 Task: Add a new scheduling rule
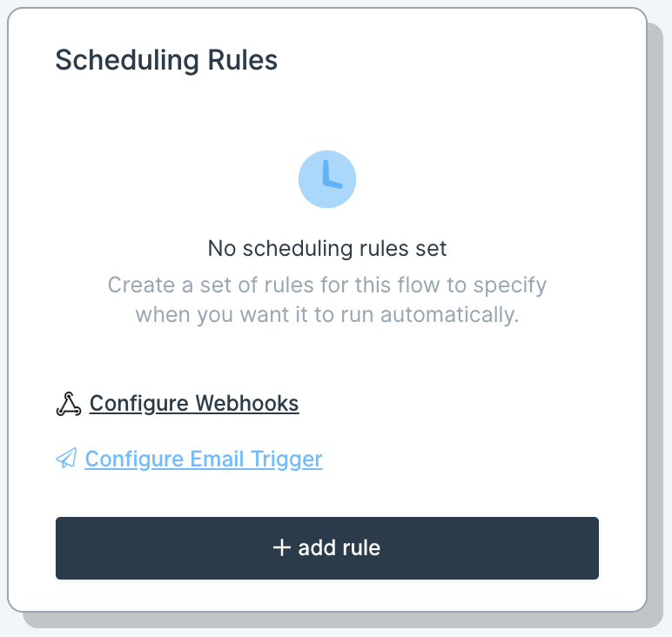[x=327, y=548]
